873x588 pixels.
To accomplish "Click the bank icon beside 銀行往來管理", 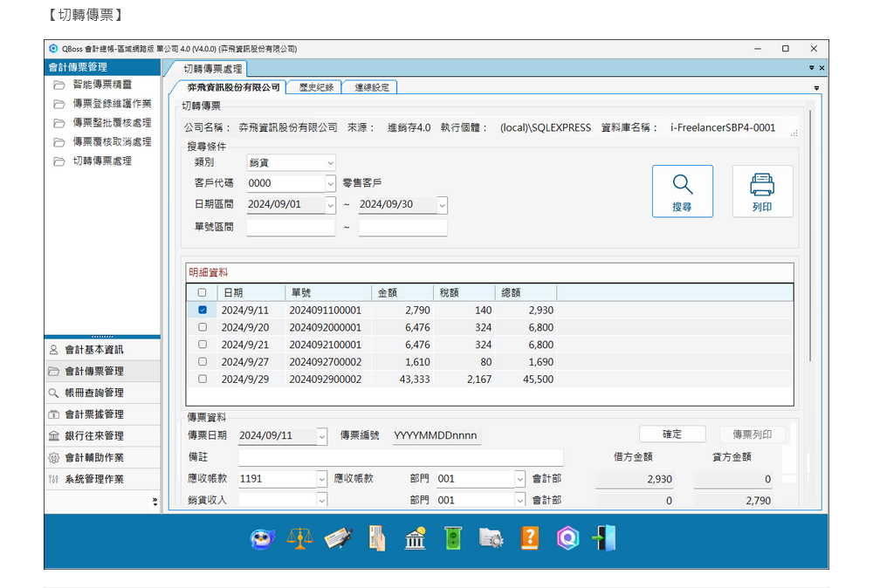I will (x=53, y=436).
